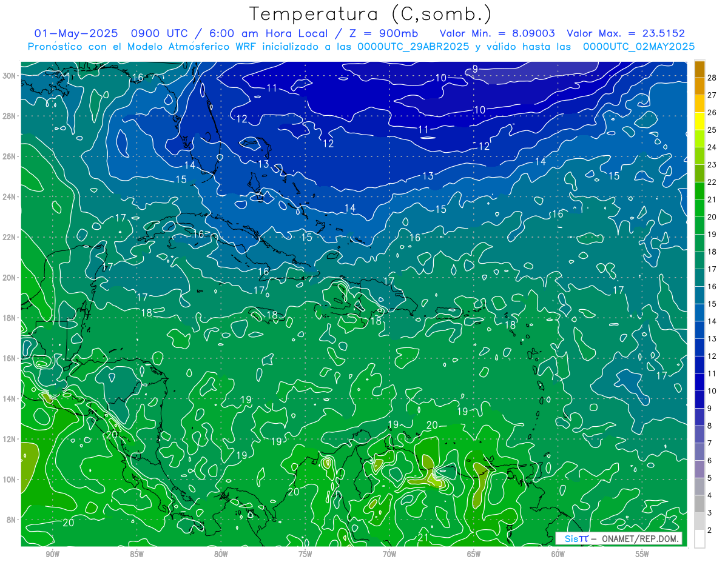Select the "Valor Min. = 8.09003" text

point(497,33)
